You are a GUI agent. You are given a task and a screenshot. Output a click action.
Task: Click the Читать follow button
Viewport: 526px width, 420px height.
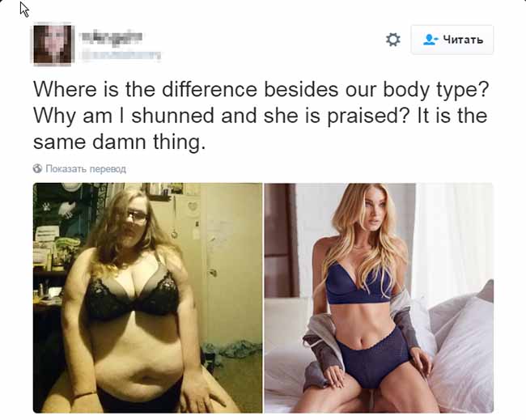pos(452,40)
